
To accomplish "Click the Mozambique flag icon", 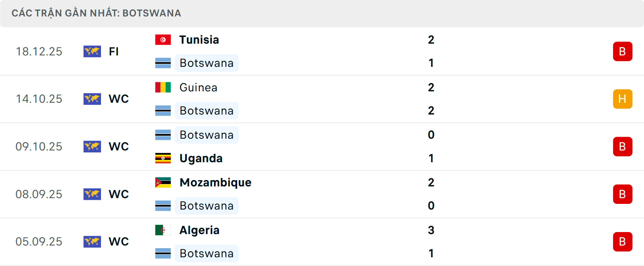I will pyautogui.click(x=163, y=182).
